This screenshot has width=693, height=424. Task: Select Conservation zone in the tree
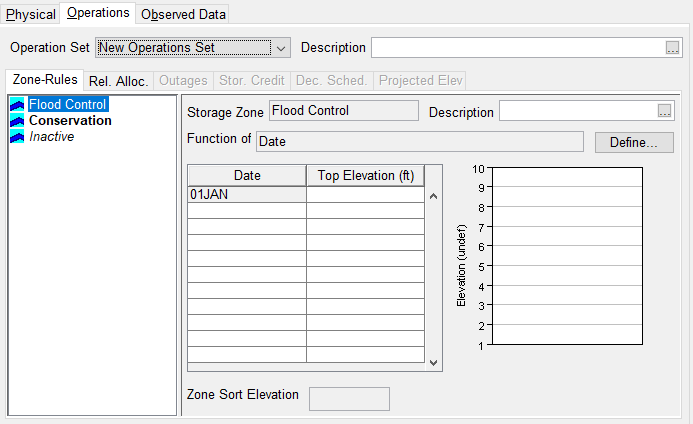point(70,120)
